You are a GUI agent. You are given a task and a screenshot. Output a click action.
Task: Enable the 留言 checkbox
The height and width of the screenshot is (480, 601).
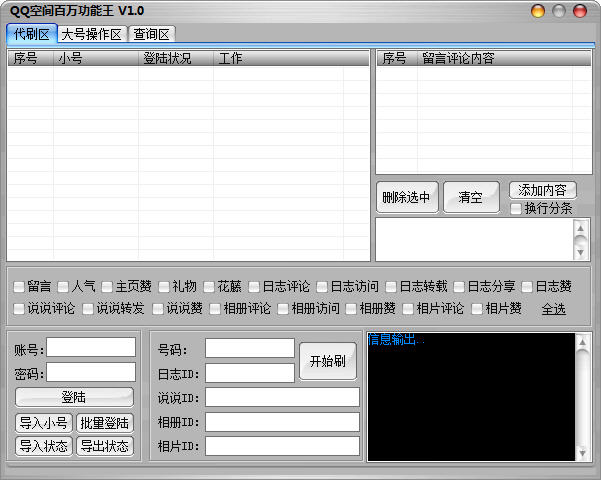click(20, 286)
